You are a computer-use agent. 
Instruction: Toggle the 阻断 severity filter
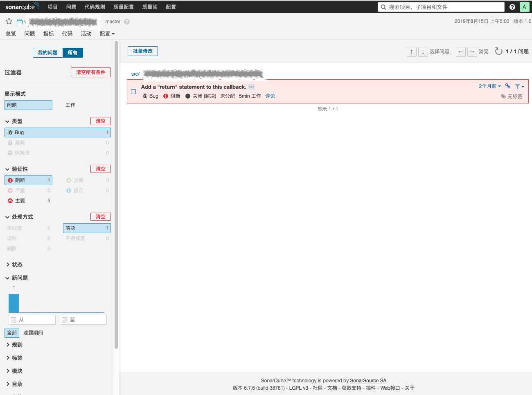point(28,180)
